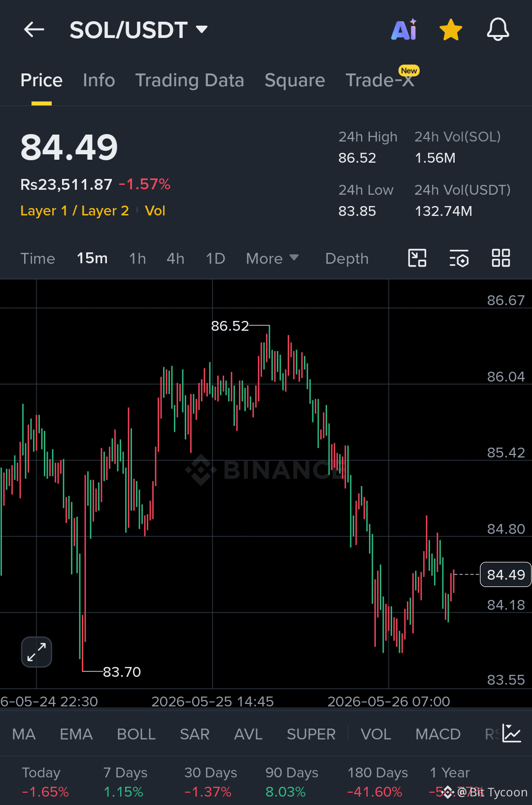The height and width of the screenshot is (805, 532).
Task: Toggle the MACD sub-indicator
Action: pyautogui.click(x=438, y=734)
